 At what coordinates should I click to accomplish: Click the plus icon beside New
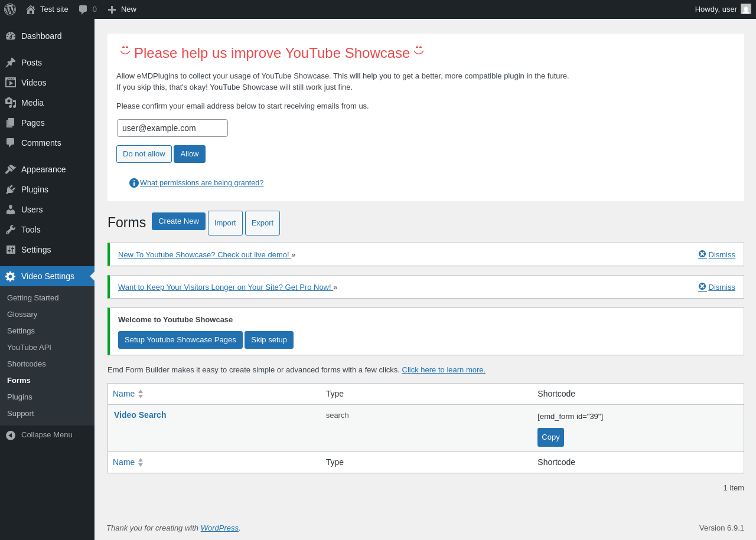pyautogui.click(x=112, y=9)
